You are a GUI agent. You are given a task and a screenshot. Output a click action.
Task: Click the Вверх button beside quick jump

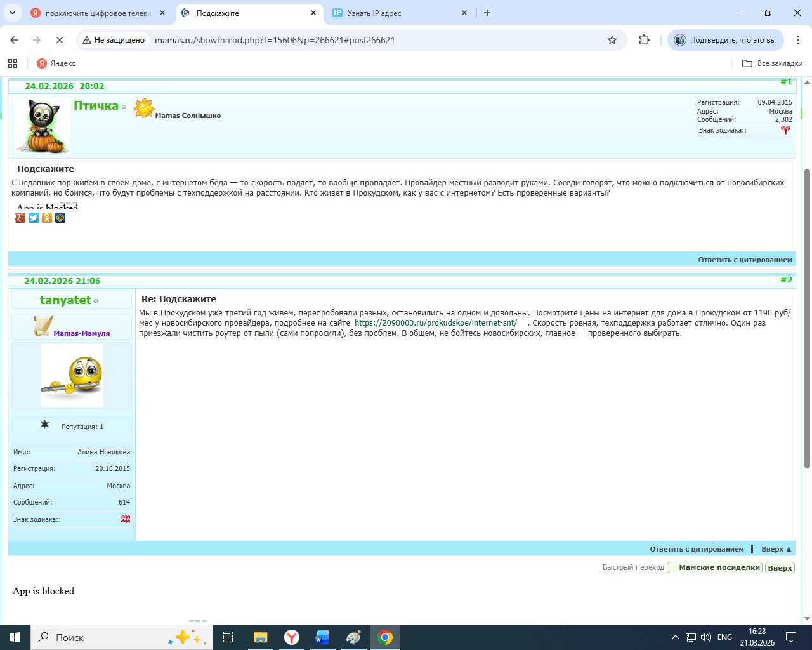coord(780,567)
